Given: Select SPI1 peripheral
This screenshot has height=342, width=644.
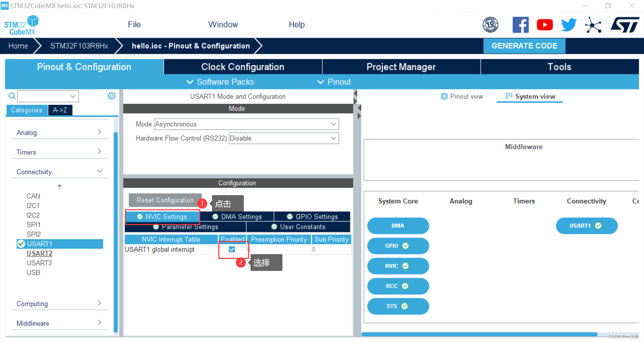Looking at the screenshot, I should click(x=34, y=225).
